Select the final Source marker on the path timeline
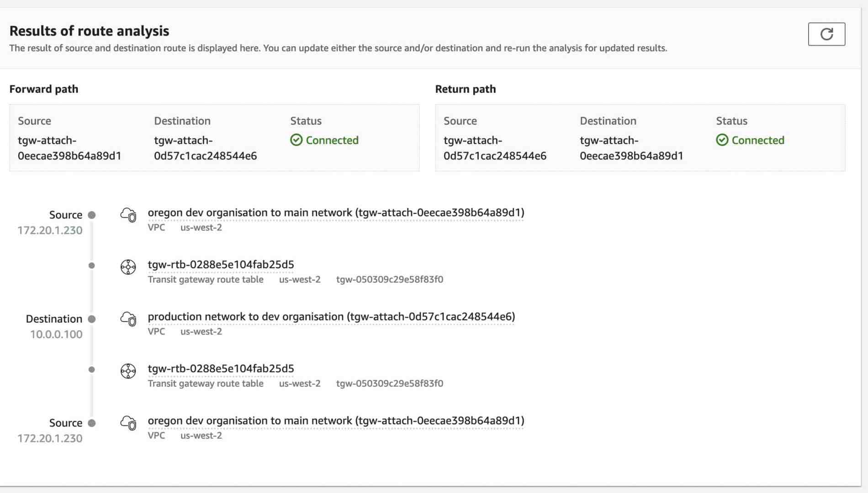Screen dimensions: 868x493 92,423
